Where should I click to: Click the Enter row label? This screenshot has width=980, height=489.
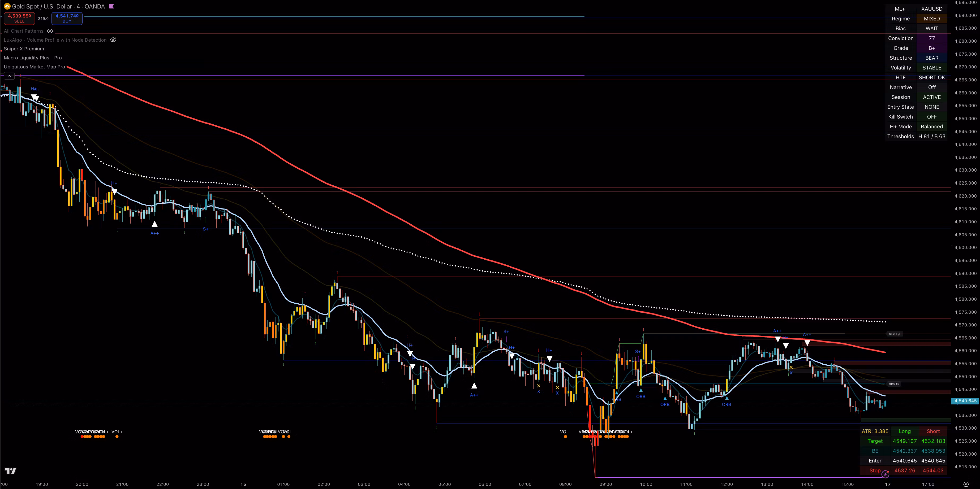[875, 461]
